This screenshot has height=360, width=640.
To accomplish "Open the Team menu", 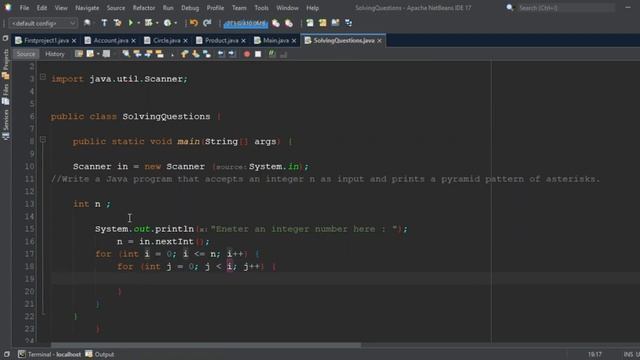I will coord(239,8).
